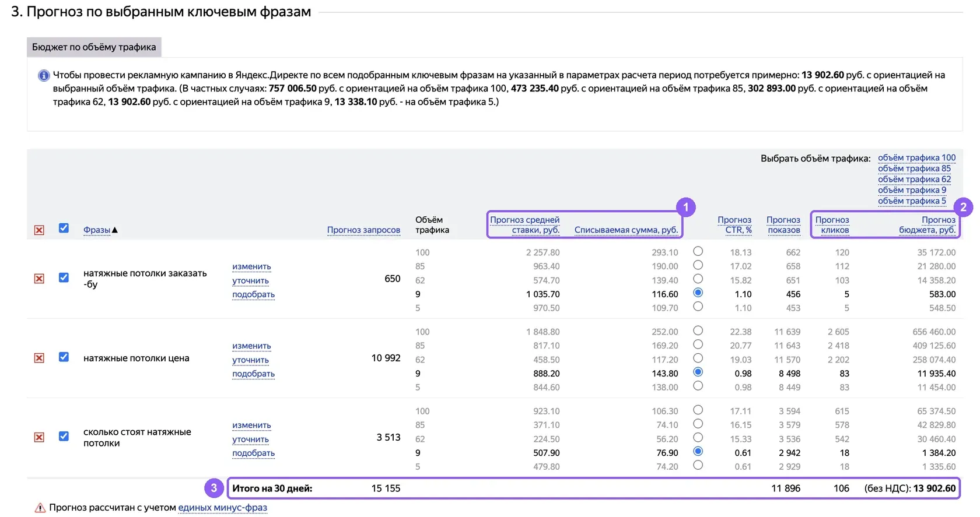Sort by 'Прогноз кликов' column
This screenshot has width=980, height=517.
click(832, 225)
